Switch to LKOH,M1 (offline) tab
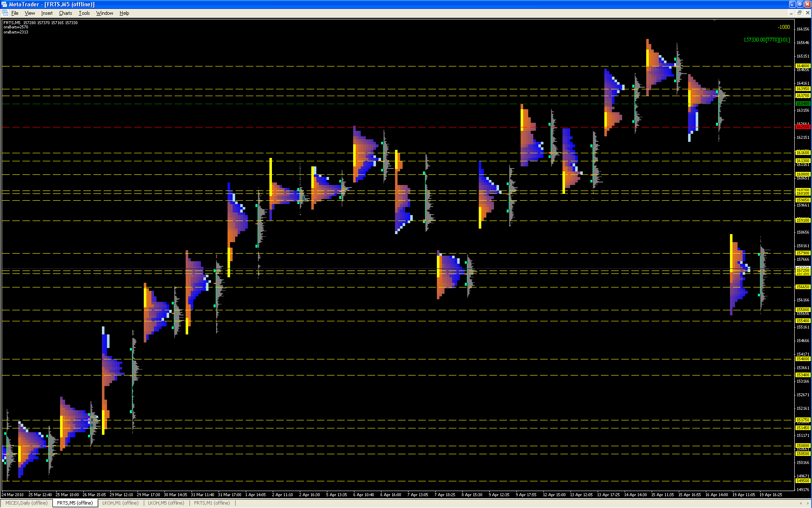 [120, 503]
